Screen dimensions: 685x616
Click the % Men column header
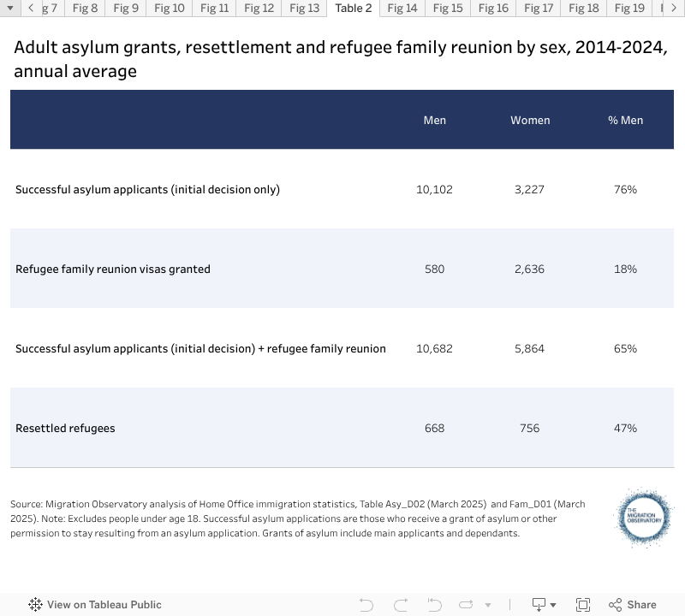[x=625, y=121]
